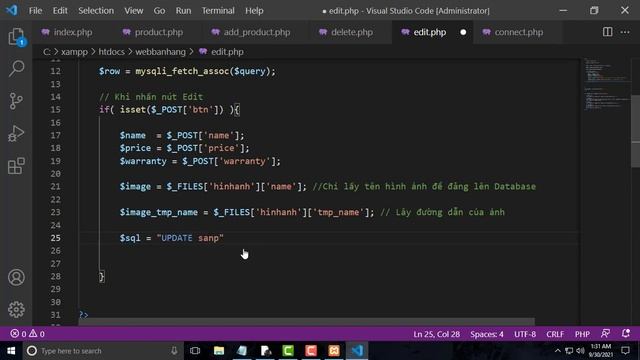Image resolution: width=640 pixels, height=360 pixels.
Task: Open the Search view in activity bar
Action: pos(16,69)
